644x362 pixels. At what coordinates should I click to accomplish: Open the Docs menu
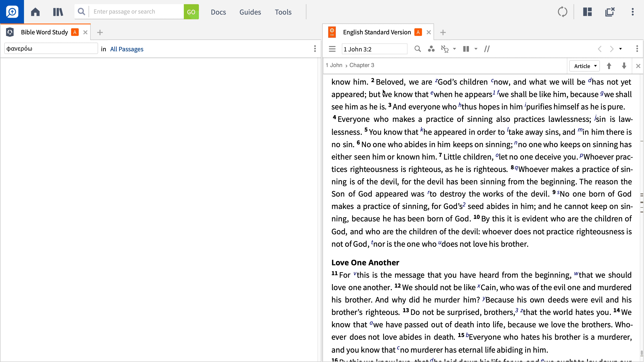click(x=218, y=12)
